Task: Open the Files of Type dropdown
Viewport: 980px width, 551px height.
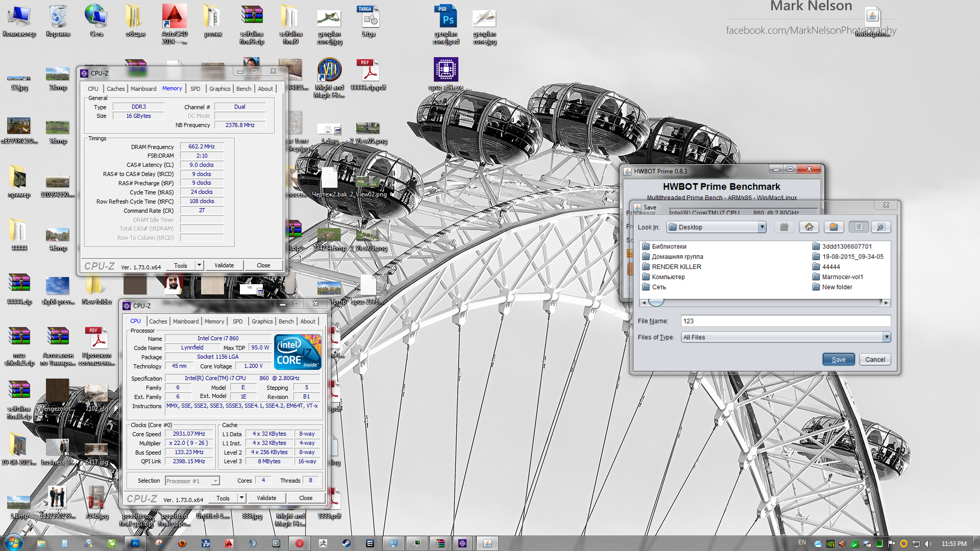Action: point(786,337)
